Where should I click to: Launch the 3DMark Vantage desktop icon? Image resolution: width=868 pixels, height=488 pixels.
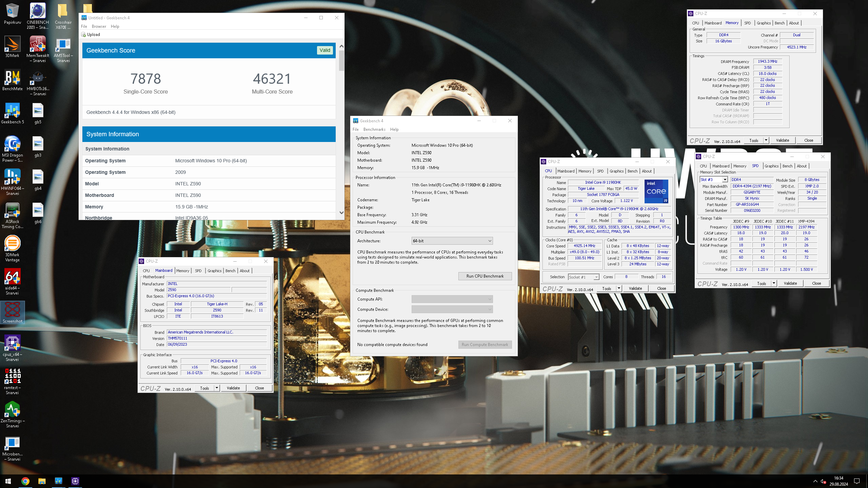tap(12, 248)
